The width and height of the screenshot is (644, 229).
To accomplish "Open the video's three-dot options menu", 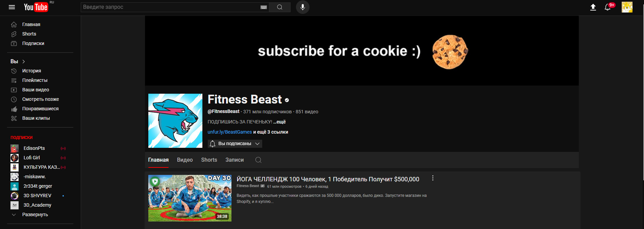I will click(433, 178).
